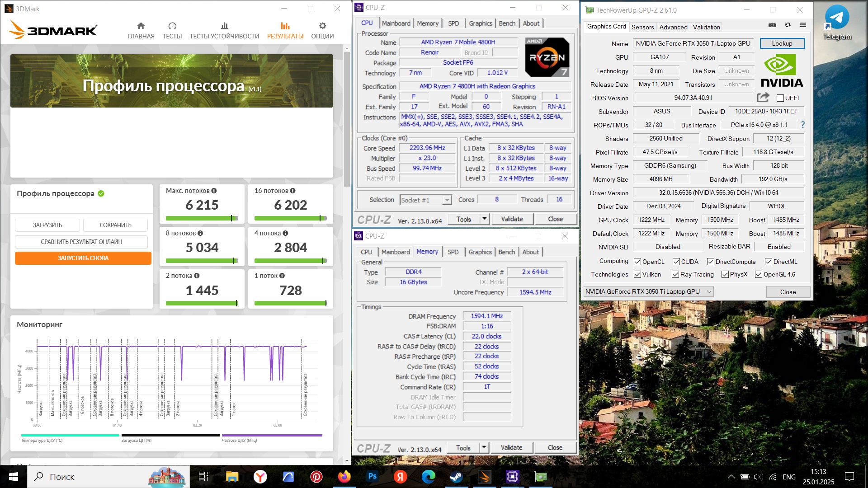The width and height of the screenshot is (868, 488).
Task: Open Photoshop from the taskbar
Action: [373, 476]
